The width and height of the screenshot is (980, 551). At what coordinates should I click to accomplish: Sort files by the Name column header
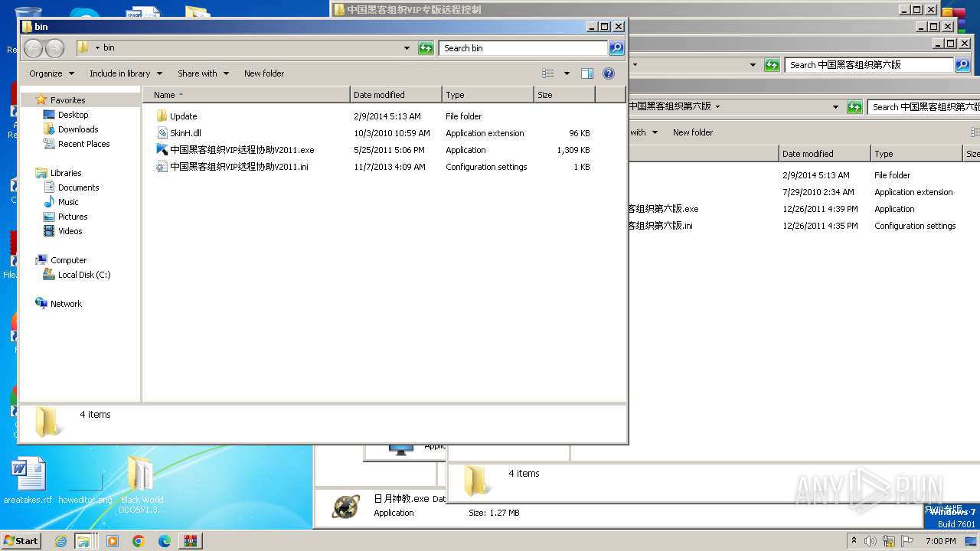click(x=246, y=95)
